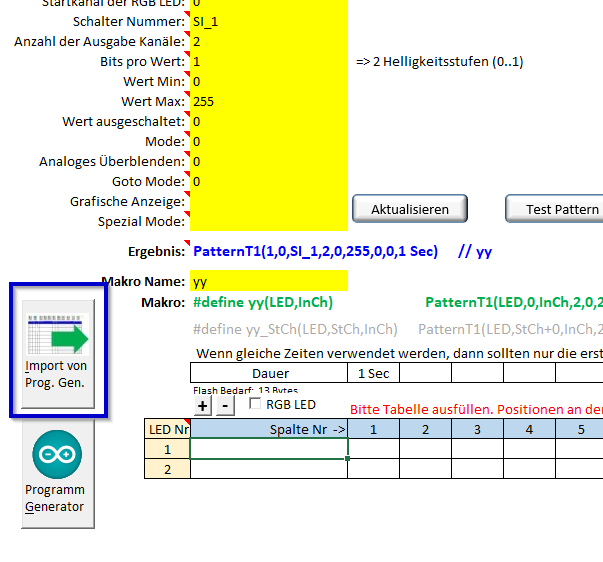The width and height of the screenshot is (603, 562).
Task: Select the Schalter Nummer field SI_1
Action: [268, 21]
